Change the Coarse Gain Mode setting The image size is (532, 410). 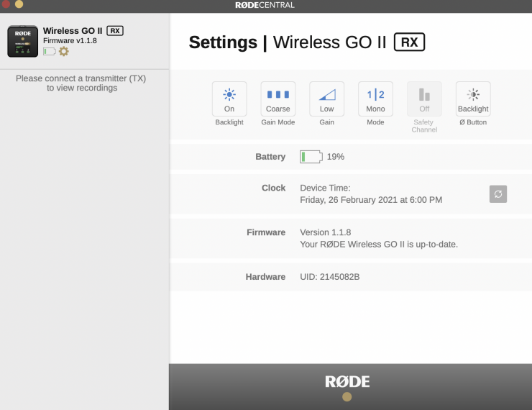click(278, 99)
